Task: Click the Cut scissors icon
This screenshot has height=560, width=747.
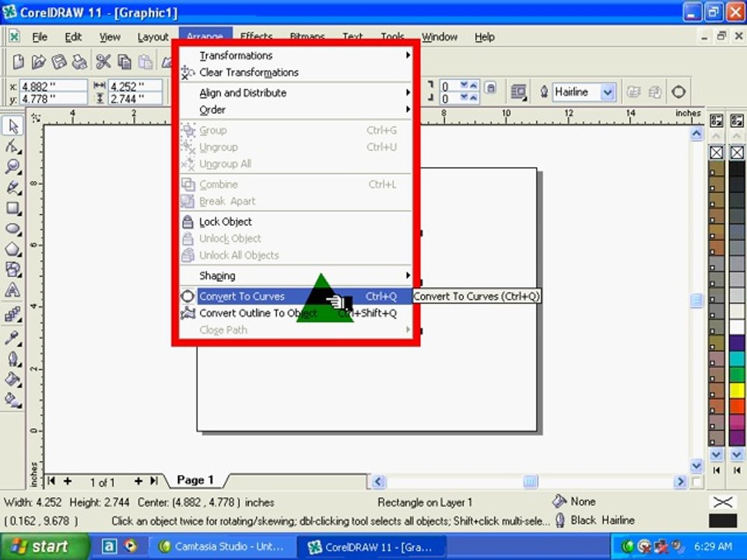Action: [x=103, y=62]
